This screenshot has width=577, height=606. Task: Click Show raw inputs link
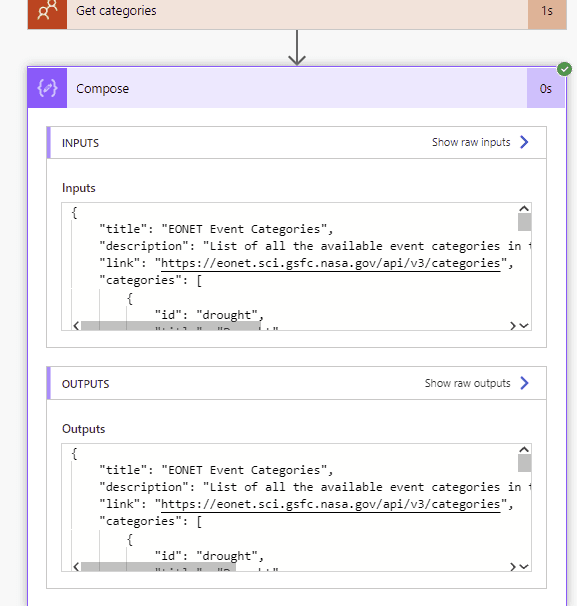click(x=471, y=142)
